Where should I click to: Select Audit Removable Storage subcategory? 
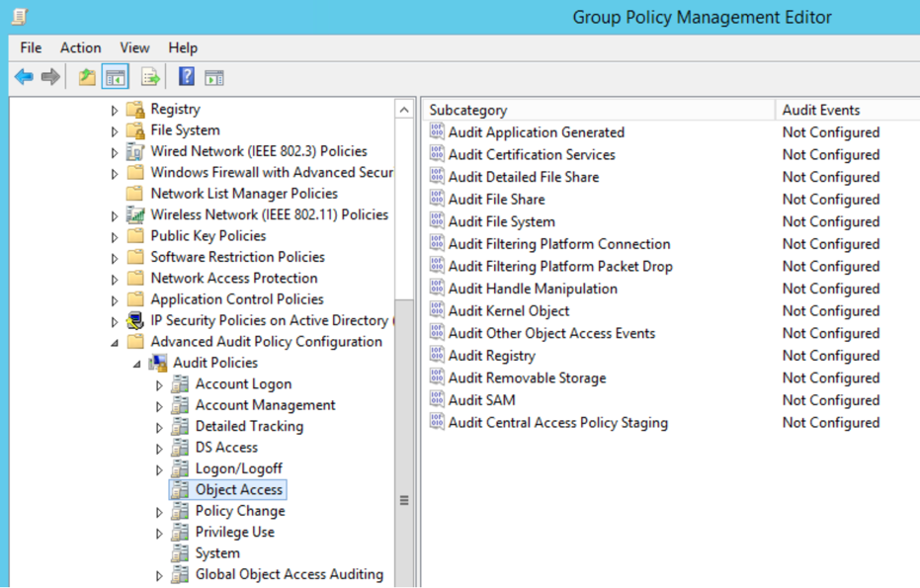tap(527, 378)
